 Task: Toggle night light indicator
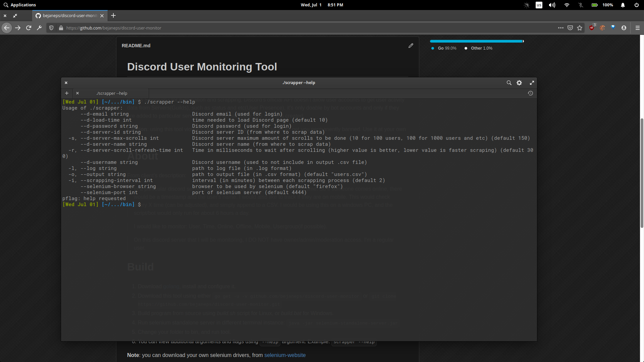coord(527,5)
